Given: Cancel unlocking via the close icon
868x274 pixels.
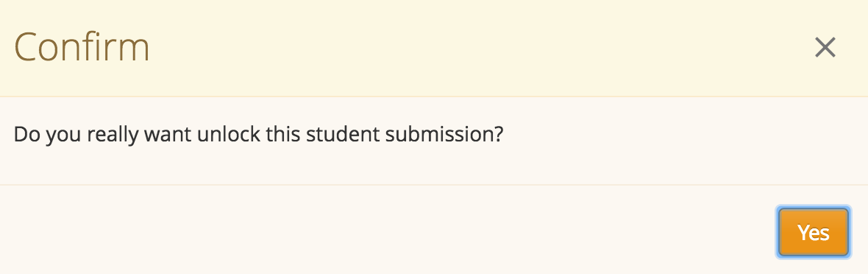Looking at the screenshot, I should (x=825, y=48).
